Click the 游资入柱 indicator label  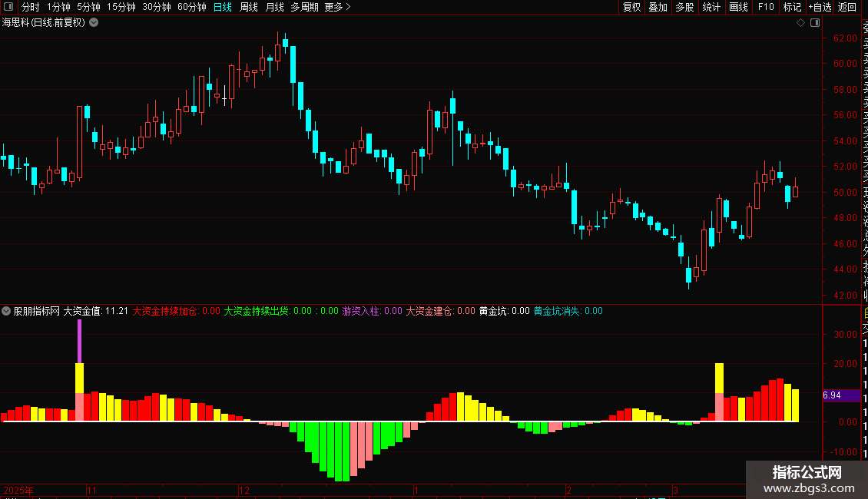[x=372, y=311]
